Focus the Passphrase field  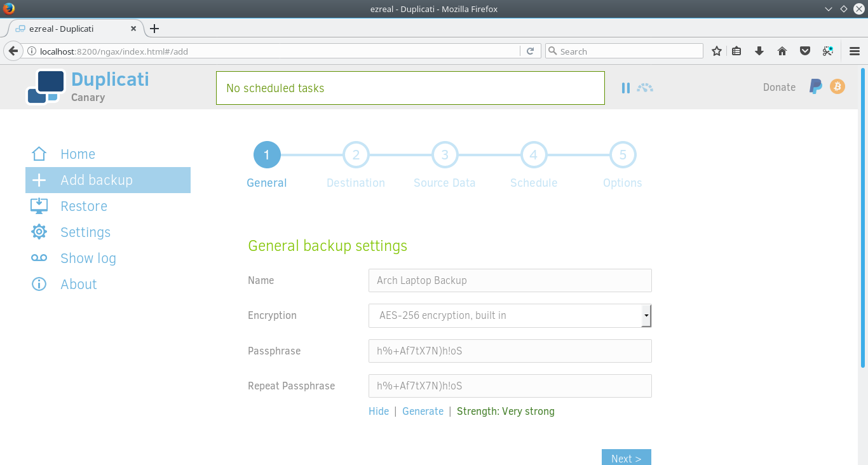point(510,351)
